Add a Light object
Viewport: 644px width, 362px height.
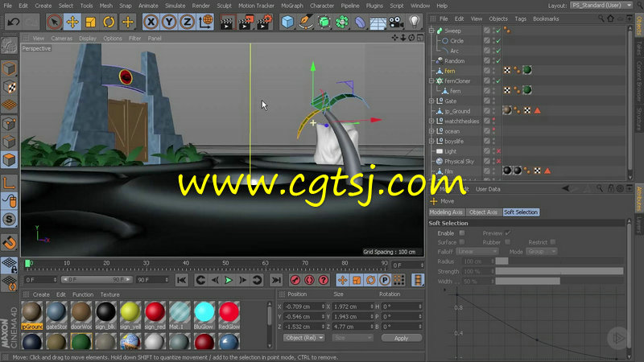click(x=414, y=22)
